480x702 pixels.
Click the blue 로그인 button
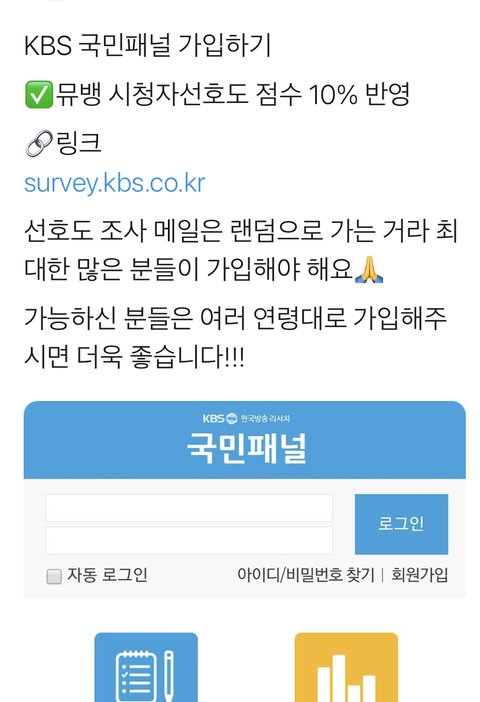point(401,524)
